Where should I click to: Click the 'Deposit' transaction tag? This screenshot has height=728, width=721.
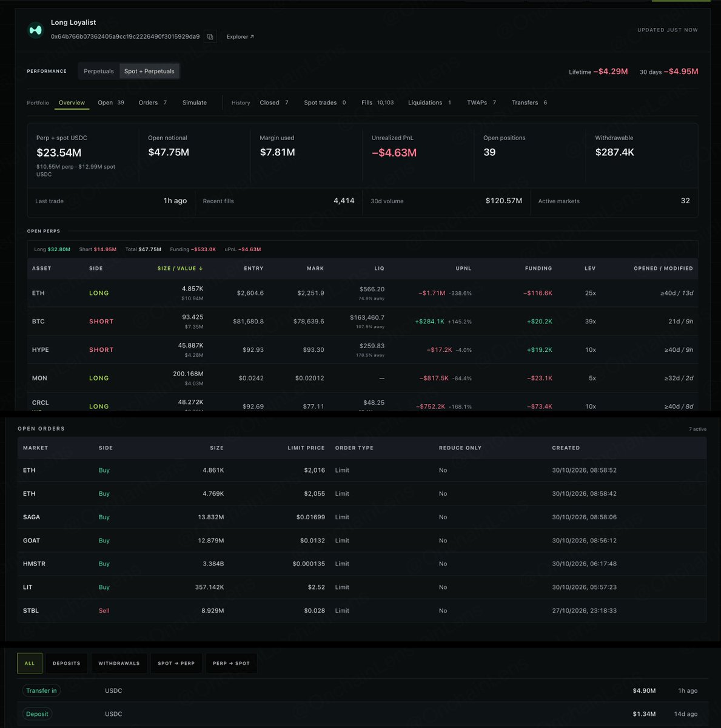pos(37,714)
